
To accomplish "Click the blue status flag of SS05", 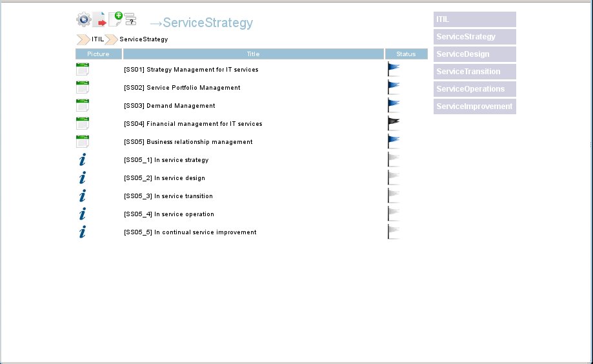I will (x=394, y=142).
